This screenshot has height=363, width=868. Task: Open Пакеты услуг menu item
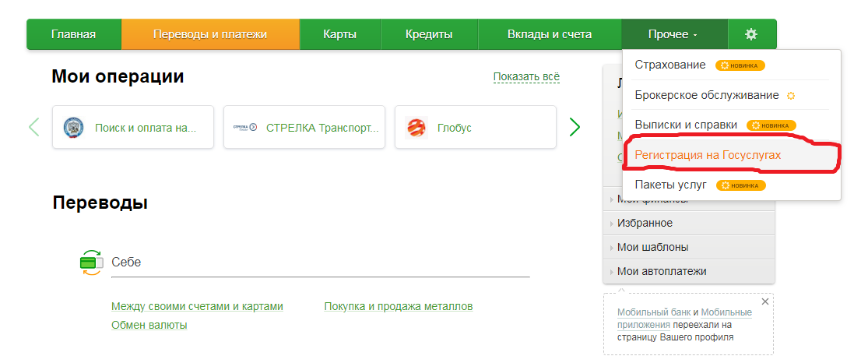click(x=671, y=185)
